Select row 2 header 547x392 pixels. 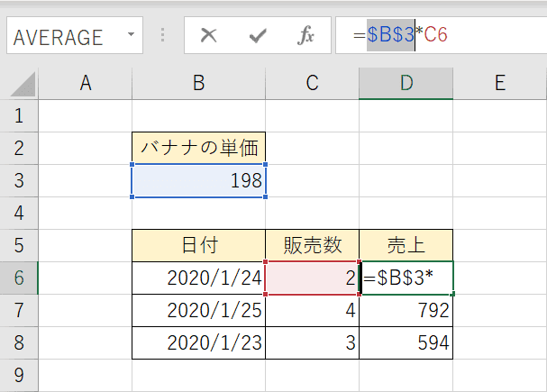19,148
